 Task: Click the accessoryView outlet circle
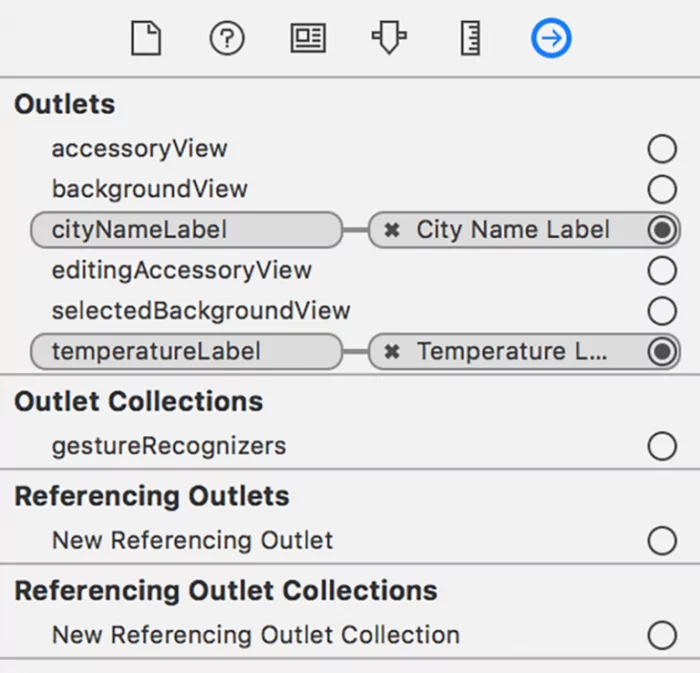pyautogui.click(x=662, y=149)
